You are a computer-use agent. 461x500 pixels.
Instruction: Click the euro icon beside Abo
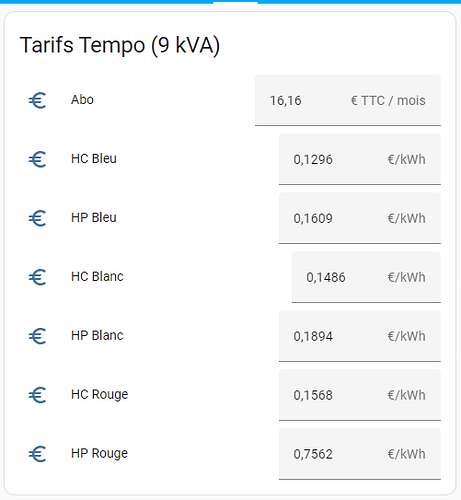37,100
